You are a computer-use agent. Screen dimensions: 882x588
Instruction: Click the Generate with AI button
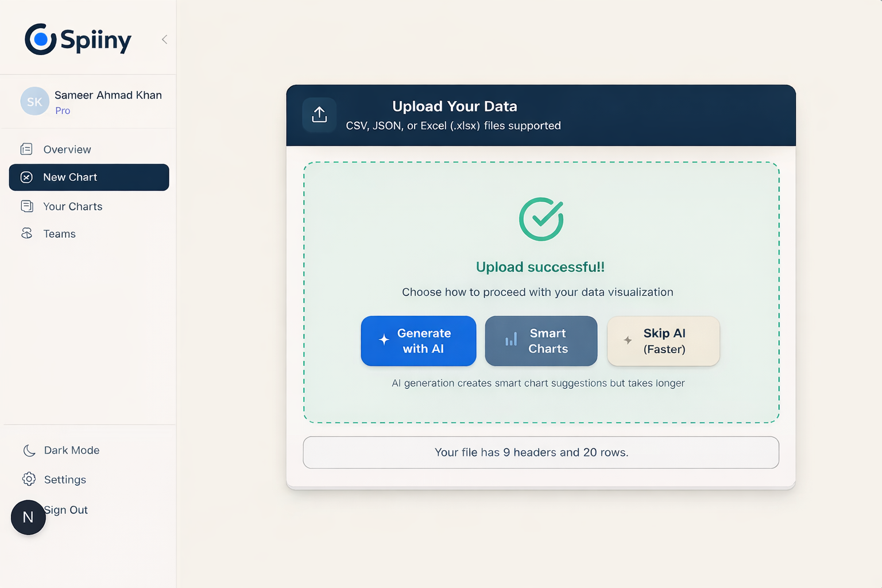coord(418,341)
